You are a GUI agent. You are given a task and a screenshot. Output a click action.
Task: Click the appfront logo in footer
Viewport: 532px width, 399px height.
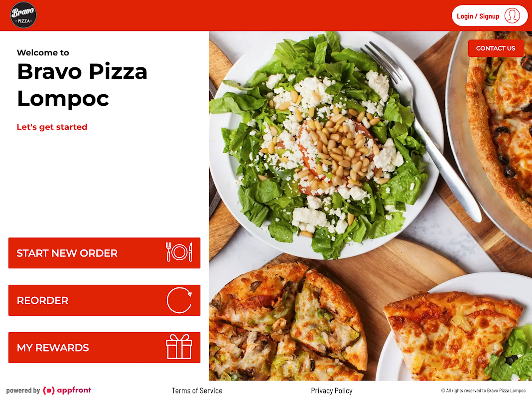coord(67,390)
